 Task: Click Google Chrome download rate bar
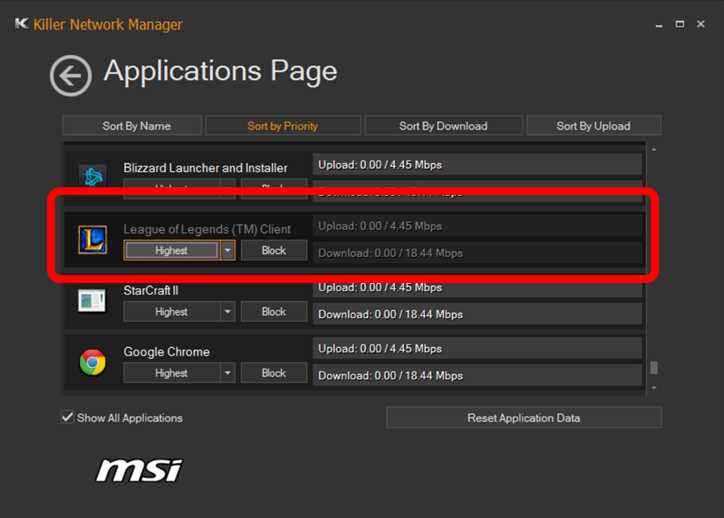click(x=477, y=376)
